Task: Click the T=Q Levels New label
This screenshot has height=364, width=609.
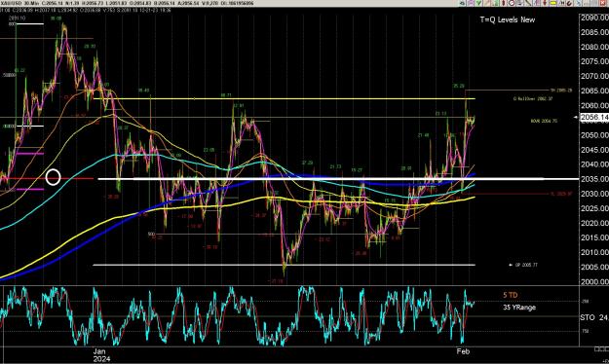Action: (508, 19)
